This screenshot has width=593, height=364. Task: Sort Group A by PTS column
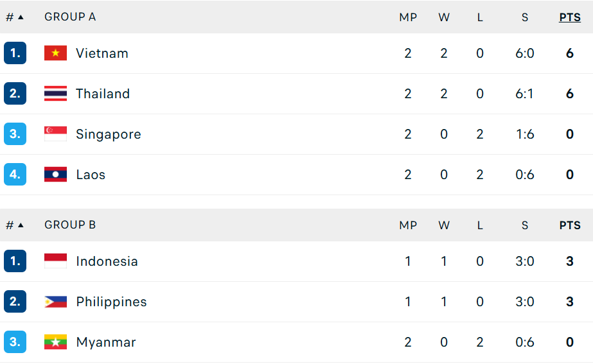click(569, 17)
